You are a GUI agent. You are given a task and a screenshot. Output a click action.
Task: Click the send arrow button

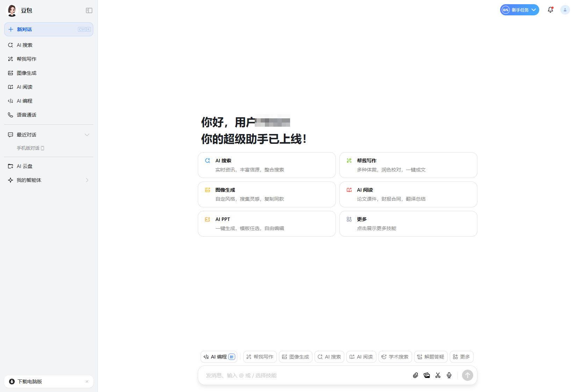pyautogui.click(x=468, y=375)
